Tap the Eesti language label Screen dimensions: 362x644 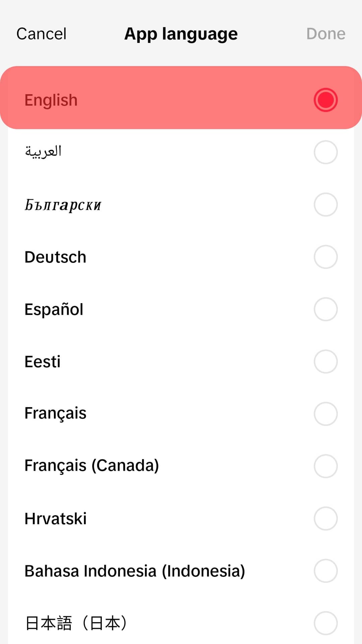42,362
